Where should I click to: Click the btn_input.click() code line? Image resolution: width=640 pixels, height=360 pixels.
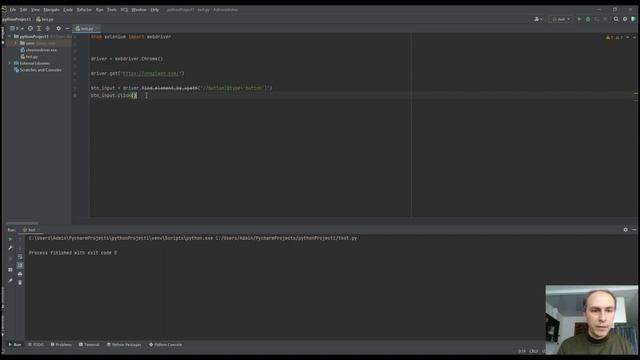[114, 96]
